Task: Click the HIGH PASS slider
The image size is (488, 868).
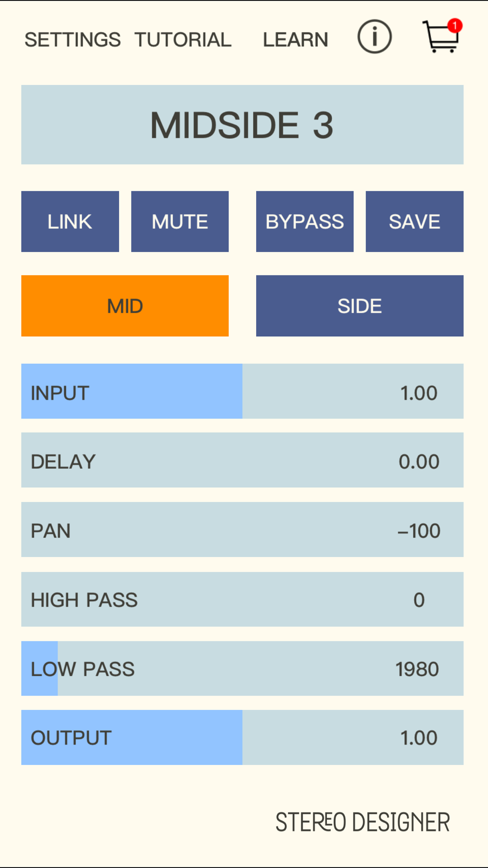Action: [243, 599]
